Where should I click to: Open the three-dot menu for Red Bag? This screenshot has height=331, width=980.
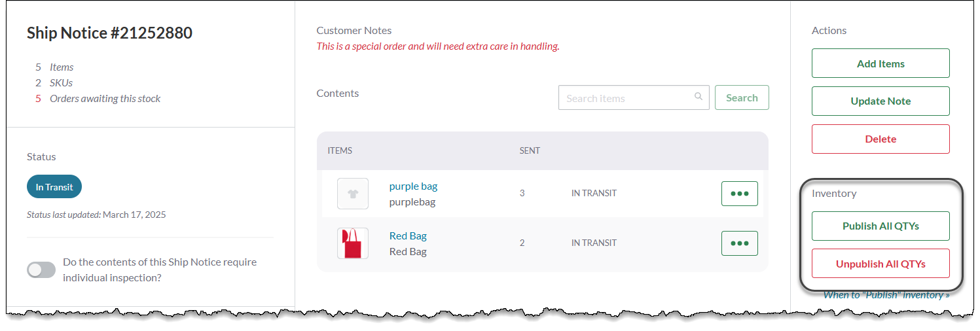tap(740, 243)
